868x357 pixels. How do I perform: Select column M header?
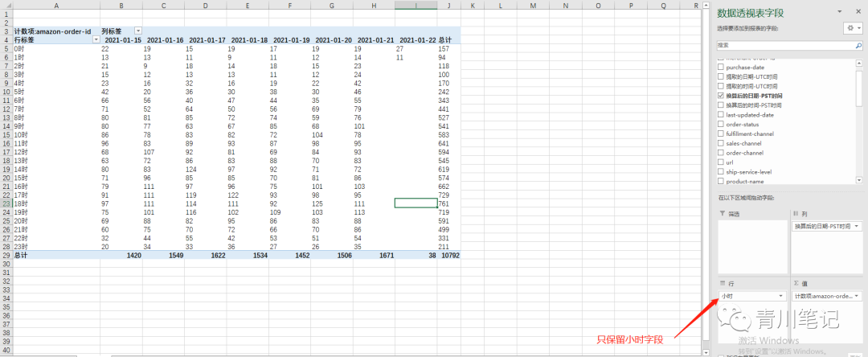(x=533, y=5)
